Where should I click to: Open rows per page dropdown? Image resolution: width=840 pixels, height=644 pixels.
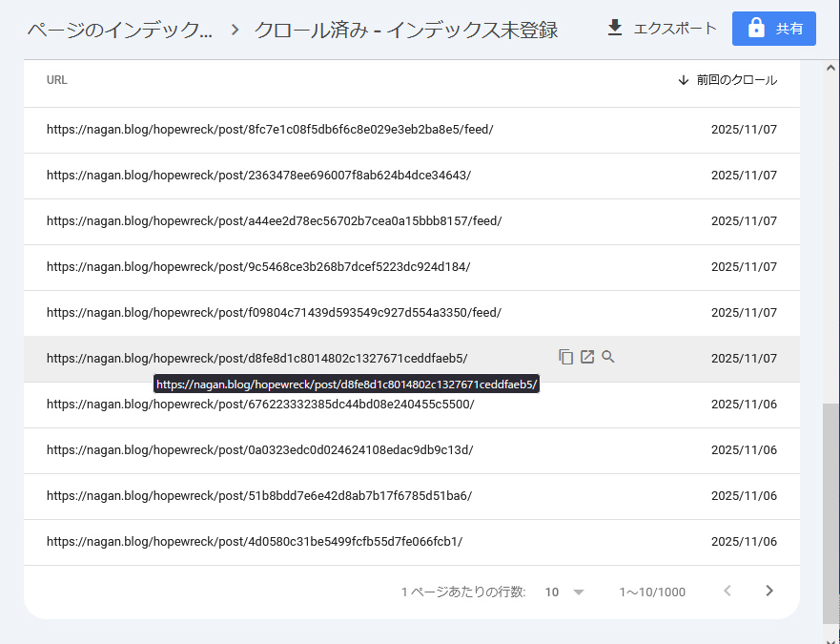pos(565,592)
